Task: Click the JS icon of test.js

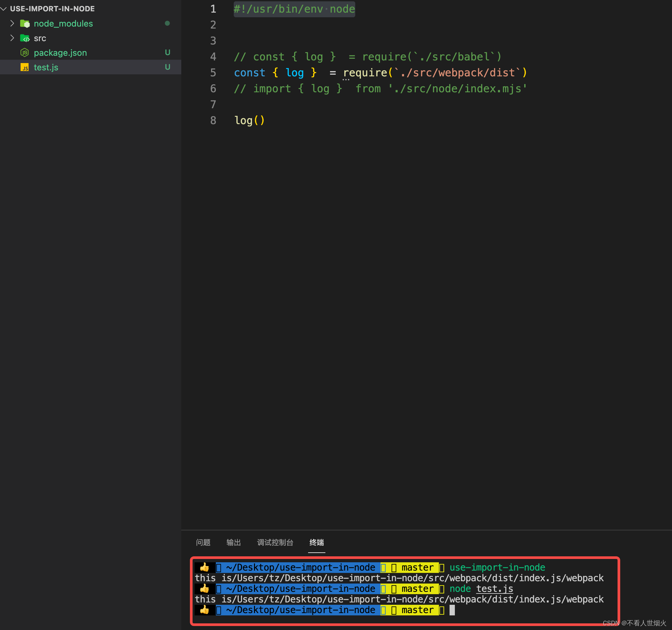Action: (25, 67)
